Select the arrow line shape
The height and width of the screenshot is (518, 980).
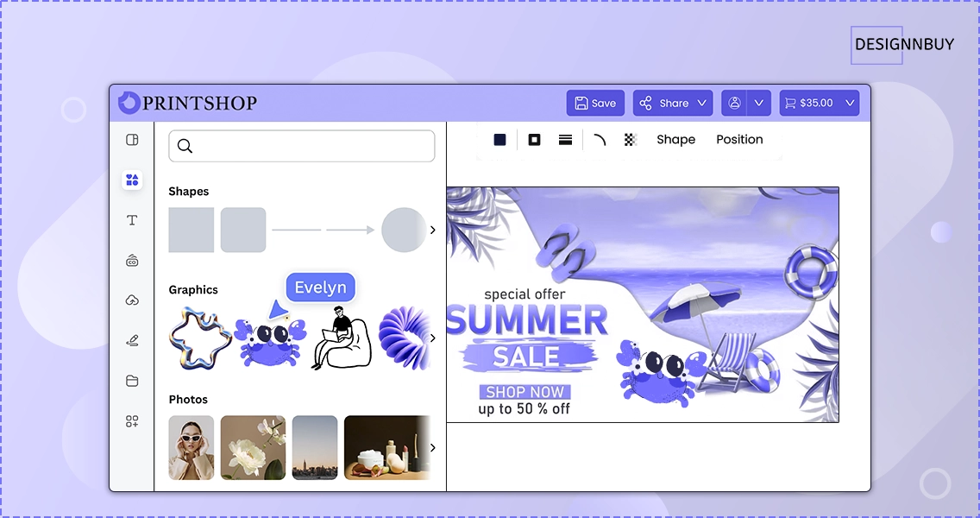click(350, 231)
